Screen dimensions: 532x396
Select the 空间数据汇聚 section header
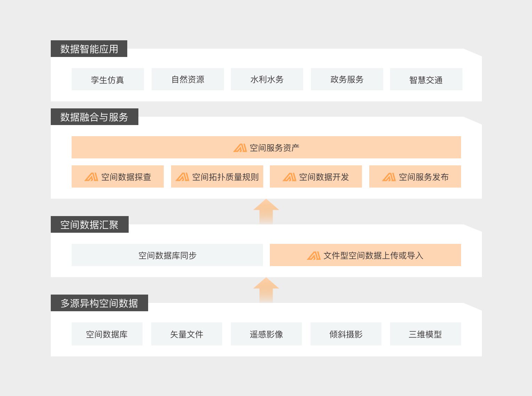tap(90, 224)
